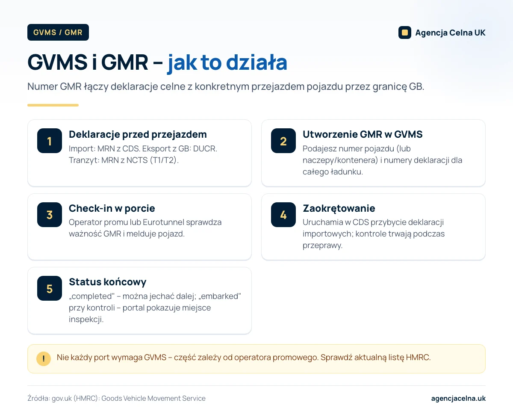Viewport: 513px width, 420px height.
Task: Click the description starting „completed" – można jechać
Action: tap(155, 308)
